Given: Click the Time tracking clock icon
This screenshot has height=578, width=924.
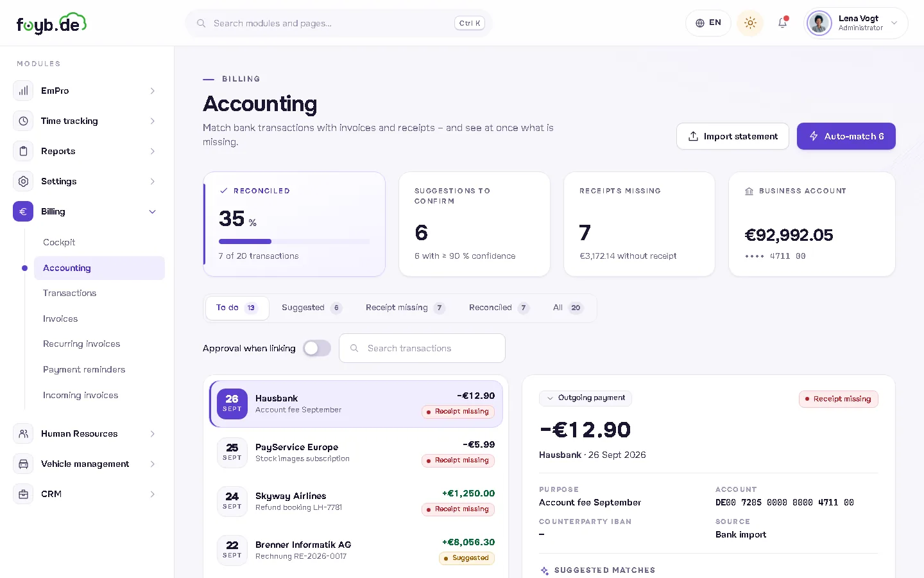Looking at the screenshot, I should coord(23,121).
